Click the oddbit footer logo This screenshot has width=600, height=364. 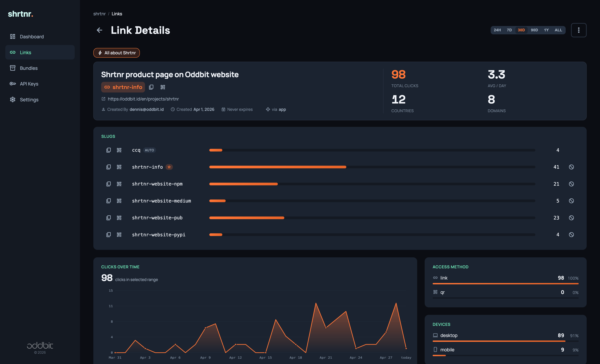pyautogui.click(x=40, y=345)
